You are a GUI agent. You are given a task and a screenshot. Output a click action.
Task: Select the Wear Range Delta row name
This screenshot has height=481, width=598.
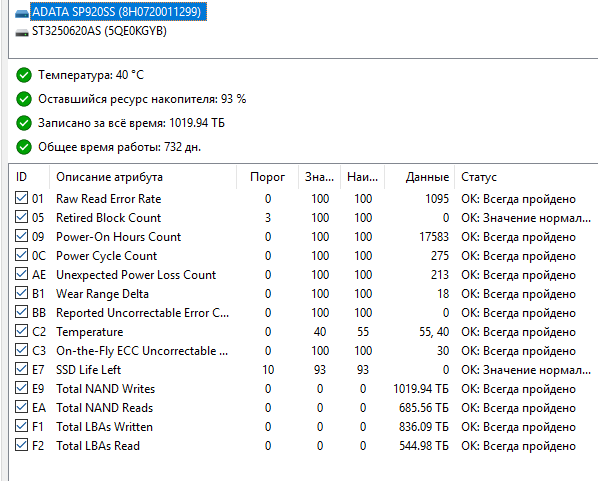click(x=102, y=294)
